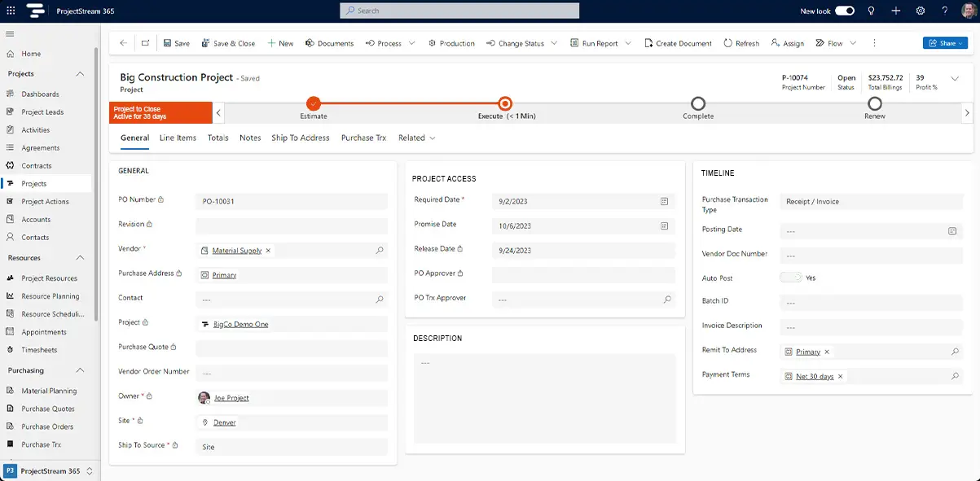980x481 pixels.
Task: Go back with the arrow icon
Action: [x=123, y=43]
